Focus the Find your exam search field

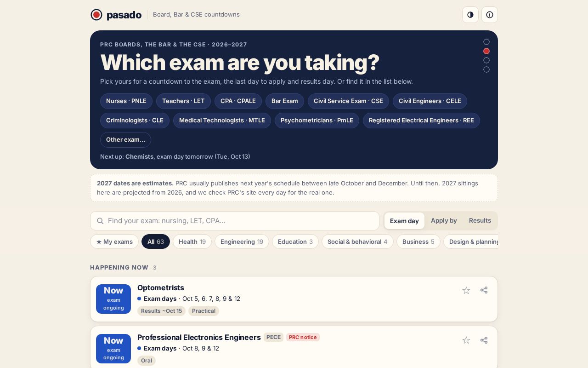[x=235, y=221]
